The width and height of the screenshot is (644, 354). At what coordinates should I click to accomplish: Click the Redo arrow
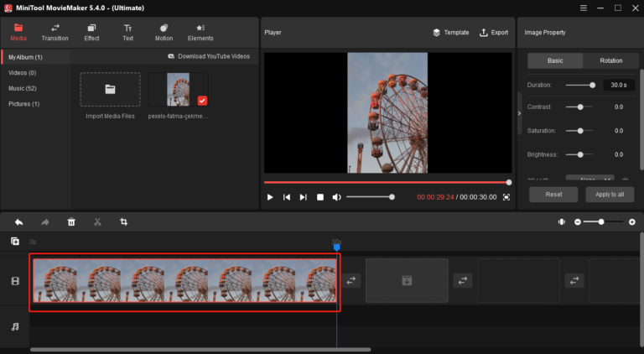point(44,221)
